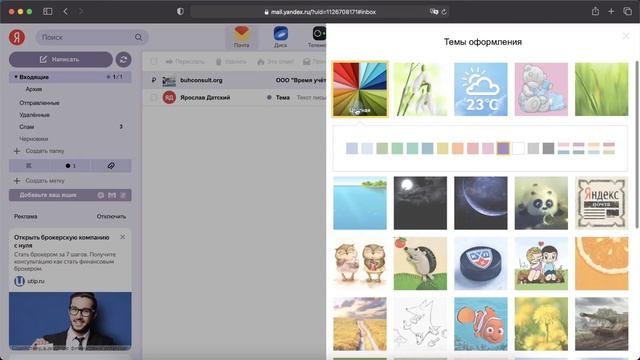This screenshot has width=640, height=360.
Task: Choose the colorful Цветная theme thumbnail
Action: tap(360, 89)
